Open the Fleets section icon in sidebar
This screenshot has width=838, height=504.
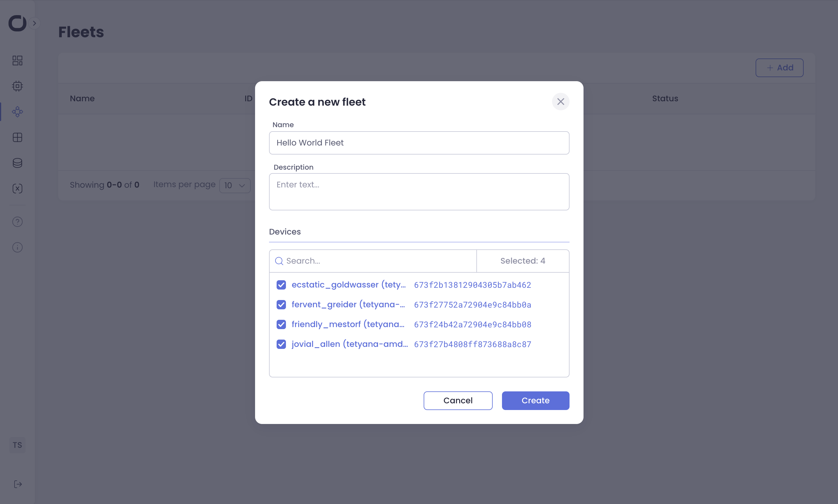pyautogui.click(x=17, y=111)
